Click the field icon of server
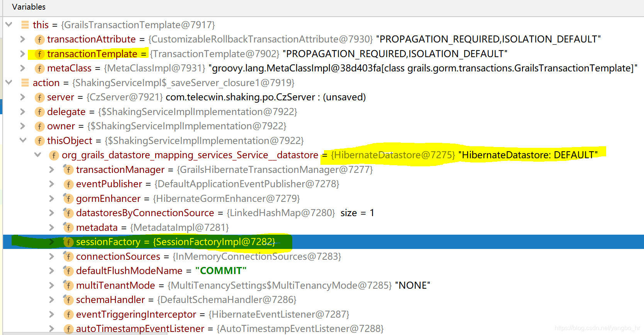Image resolution: width=644 pixels, height=335 pixels. pos(39,97)
